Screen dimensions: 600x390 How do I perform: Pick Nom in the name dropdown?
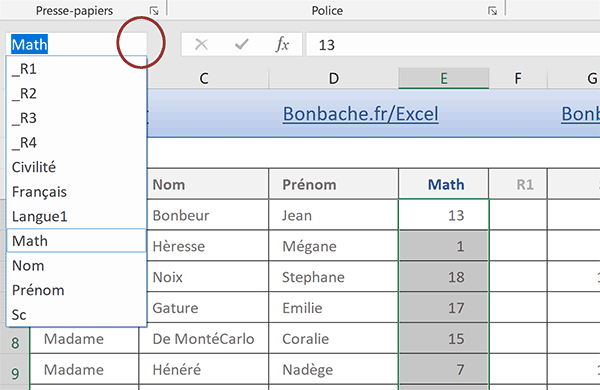[77, 265]
